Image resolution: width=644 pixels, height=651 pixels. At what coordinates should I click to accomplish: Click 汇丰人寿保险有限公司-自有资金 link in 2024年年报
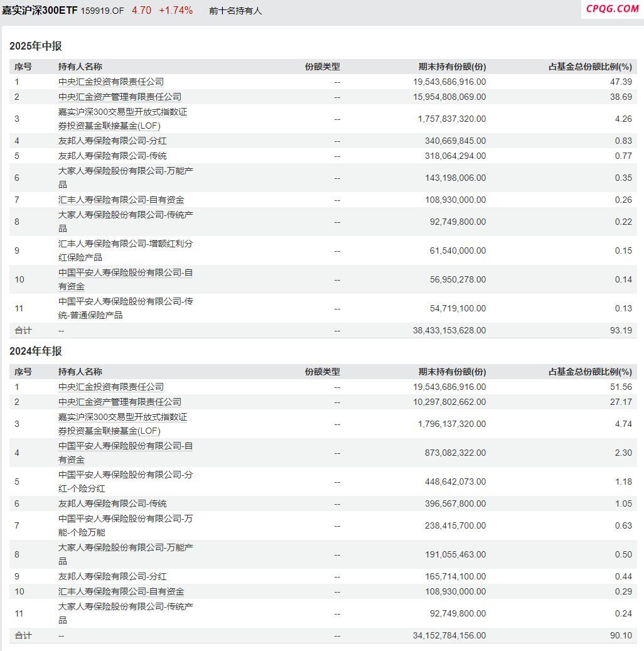[121, 591]
